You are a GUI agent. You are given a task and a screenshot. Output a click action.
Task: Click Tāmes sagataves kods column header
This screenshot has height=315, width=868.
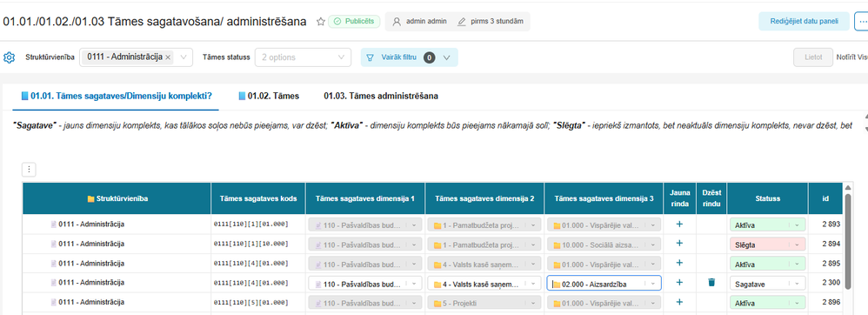(x=258, y=198)
